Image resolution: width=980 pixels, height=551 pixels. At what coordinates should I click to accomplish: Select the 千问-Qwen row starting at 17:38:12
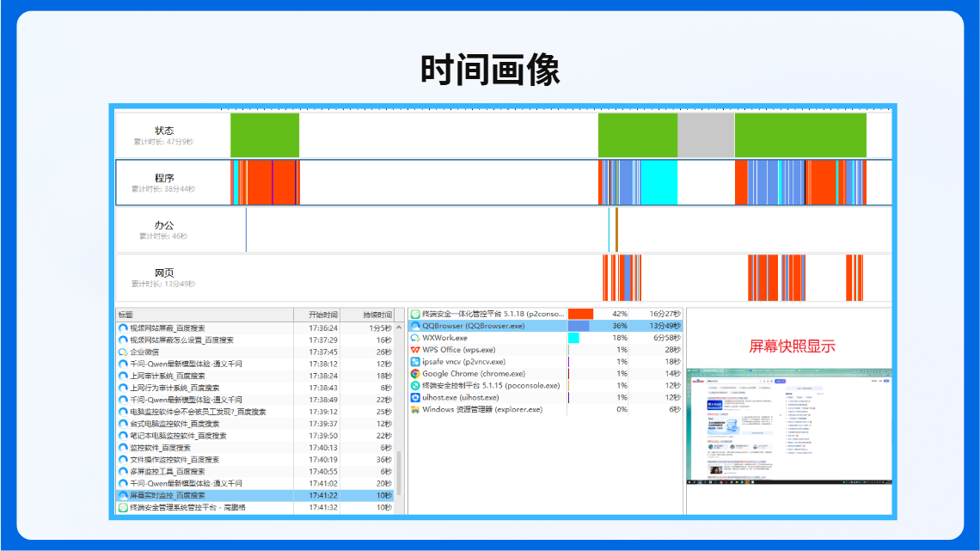[256, 364]
